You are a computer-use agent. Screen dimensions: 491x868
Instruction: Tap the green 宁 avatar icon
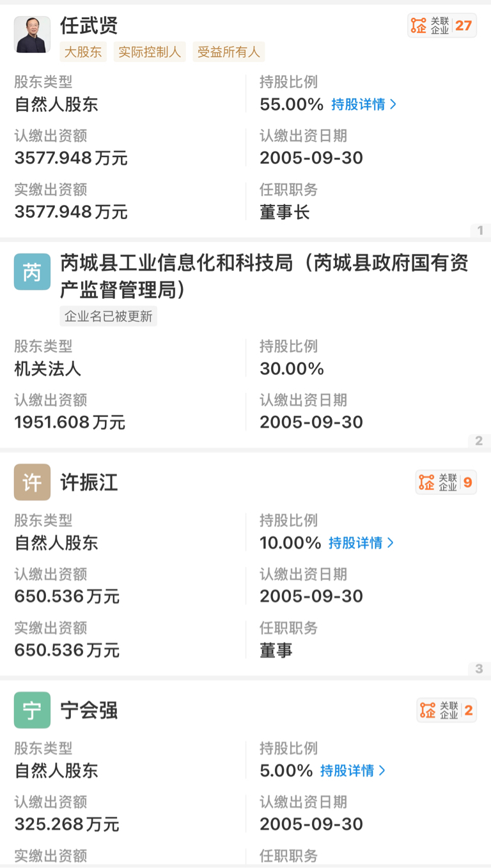point(32,710)
